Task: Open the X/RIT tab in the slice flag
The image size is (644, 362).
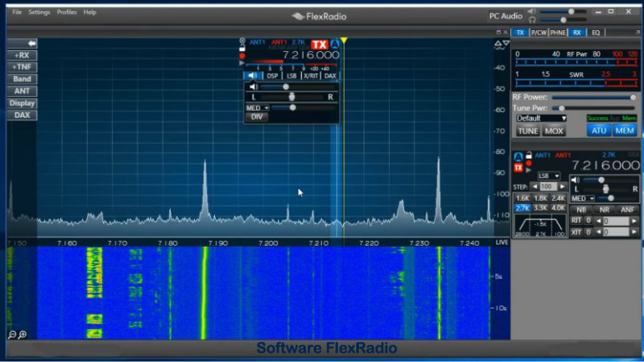Action: click(x=310, y=75)
